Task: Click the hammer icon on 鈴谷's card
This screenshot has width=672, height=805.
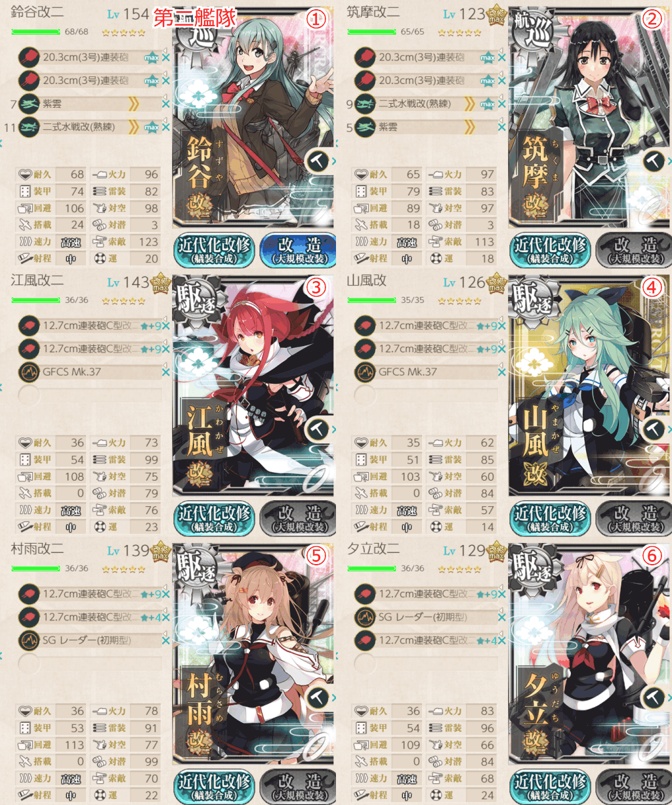Action: [318, 161]
